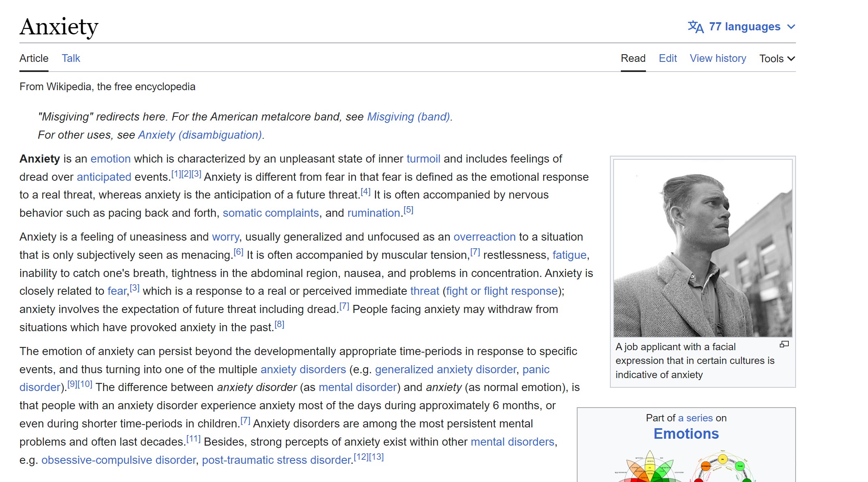This screenshot has height=482, width=868.
Task: Select the Read tab
Action: 633,58
